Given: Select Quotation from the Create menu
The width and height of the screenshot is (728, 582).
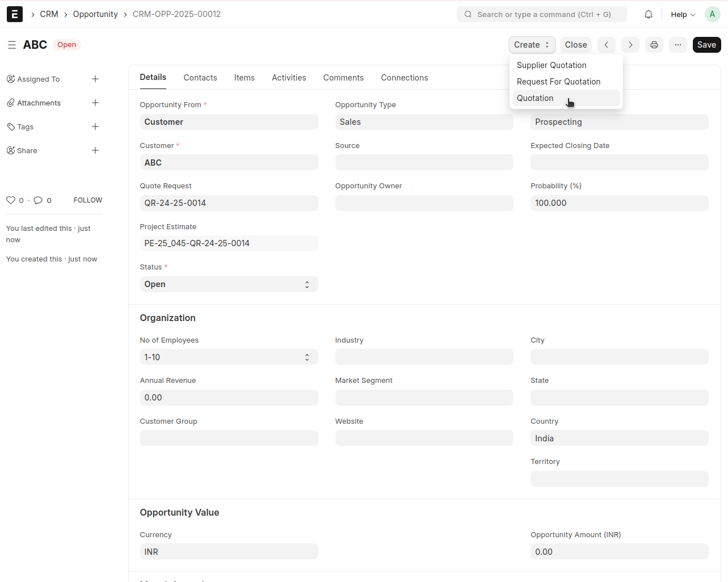Looking at the screenshot, I should click(535, 98).
